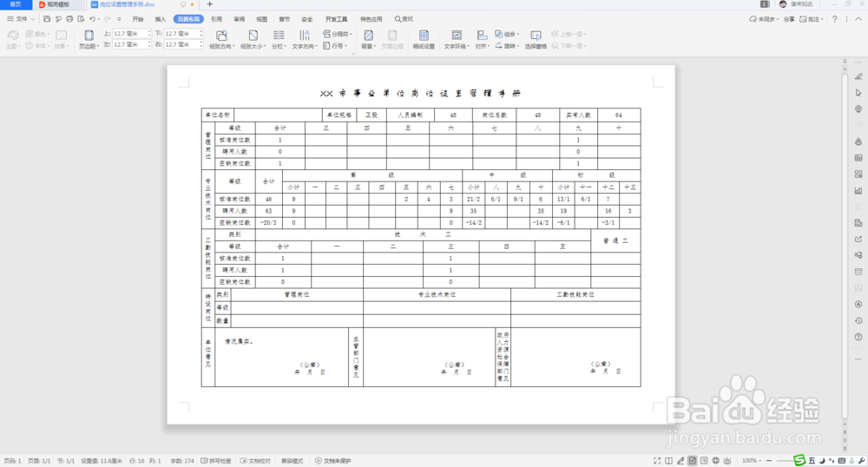Increase the top margin (上) stepper
This screenshot has height=467, width=868.
(x=149, y=31)
